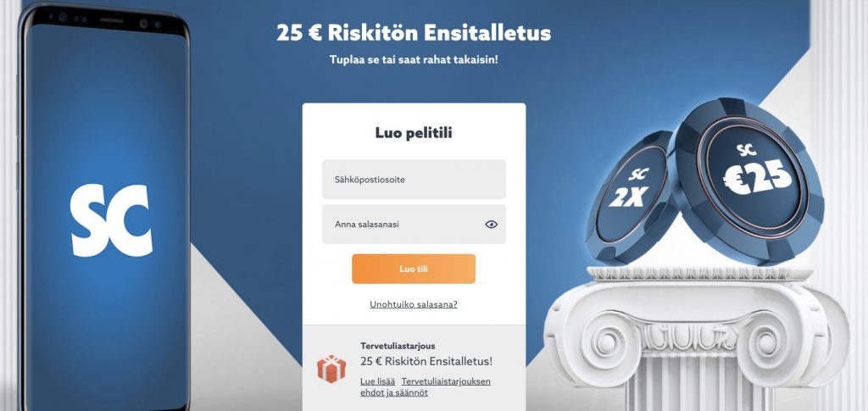
Task: Click the orange Luo tili button
Action: [414, 269]
